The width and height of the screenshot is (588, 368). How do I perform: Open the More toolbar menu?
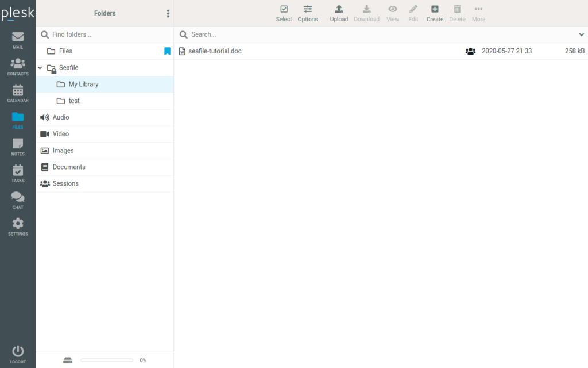(x=478, y=13)
